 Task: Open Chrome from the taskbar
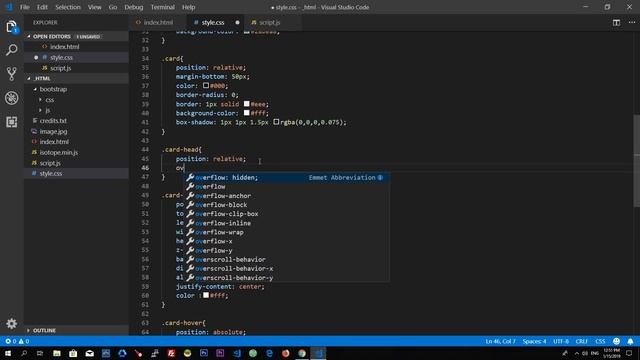(x=302, y=353)
